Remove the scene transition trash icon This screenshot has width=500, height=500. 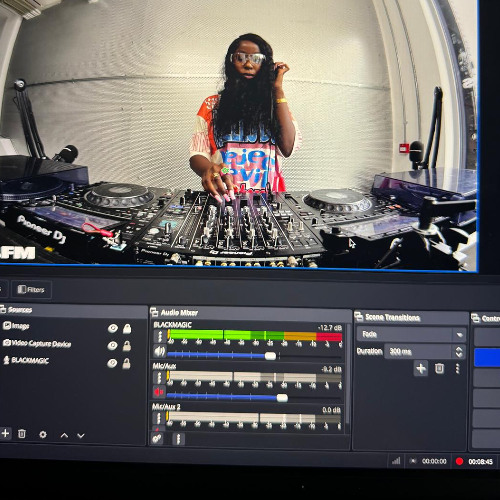pos(439,368)
